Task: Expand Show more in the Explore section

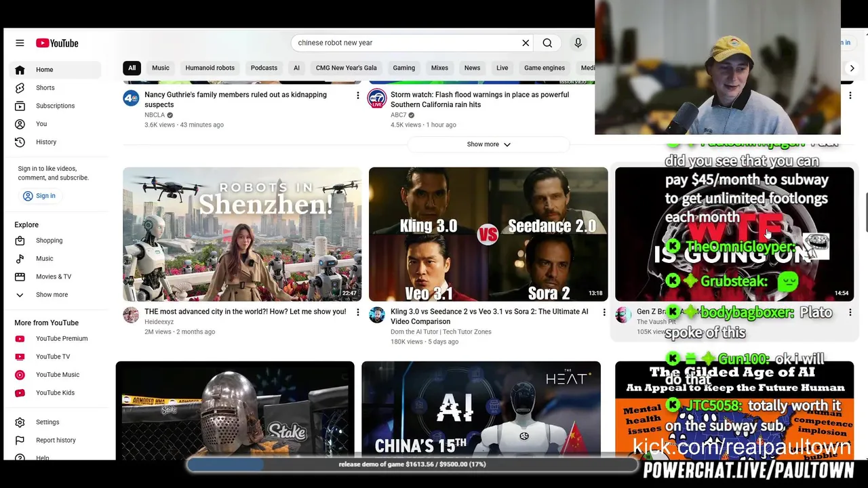Action: (x=55, y=295)
